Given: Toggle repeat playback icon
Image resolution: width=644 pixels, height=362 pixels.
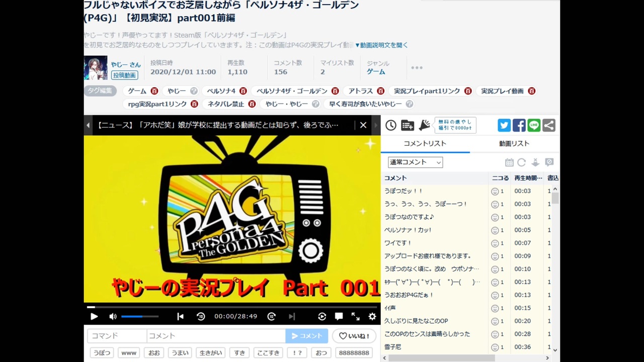Looking at the screenshot, I should pos(322,316).
